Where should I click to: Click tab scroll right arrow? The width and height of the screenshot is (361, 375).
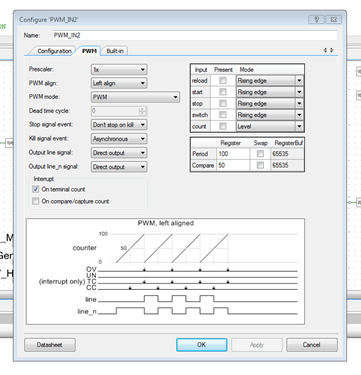[x=332, y=50]
